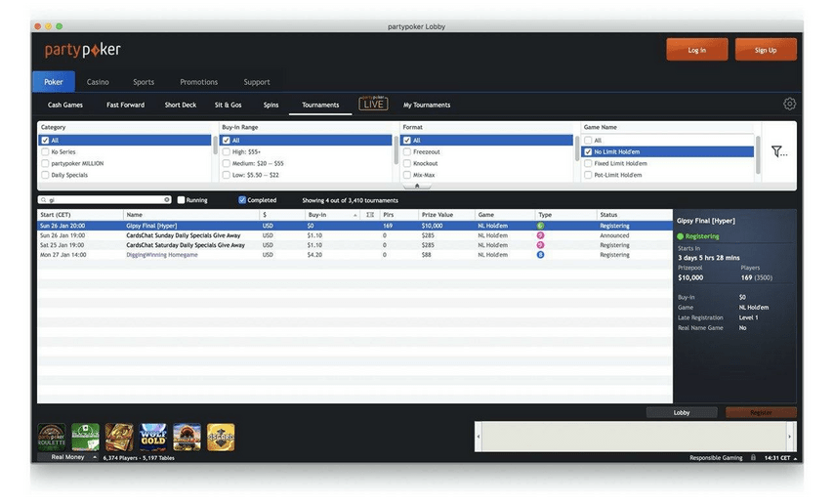Sort by the Buy-in column arrow

coord(354,215)
